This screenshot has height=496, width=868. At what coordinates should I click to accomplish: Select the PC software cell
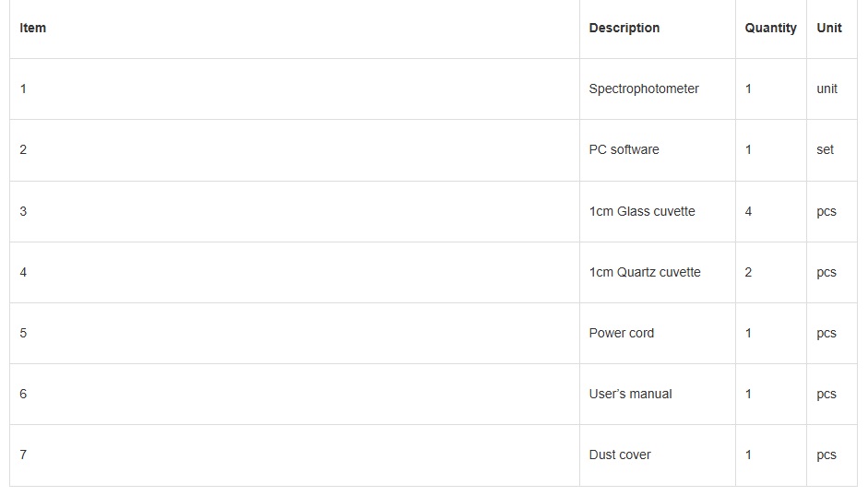624,149
